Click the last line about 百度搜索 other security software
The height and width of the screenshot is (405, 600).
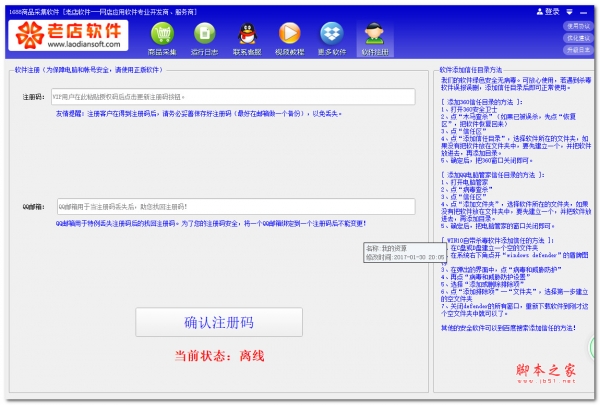point(508,328)
